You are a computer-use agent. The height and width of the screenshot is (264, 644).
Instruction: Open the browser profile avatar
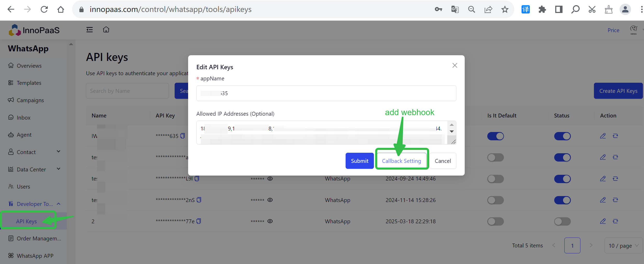coord(625,10)
